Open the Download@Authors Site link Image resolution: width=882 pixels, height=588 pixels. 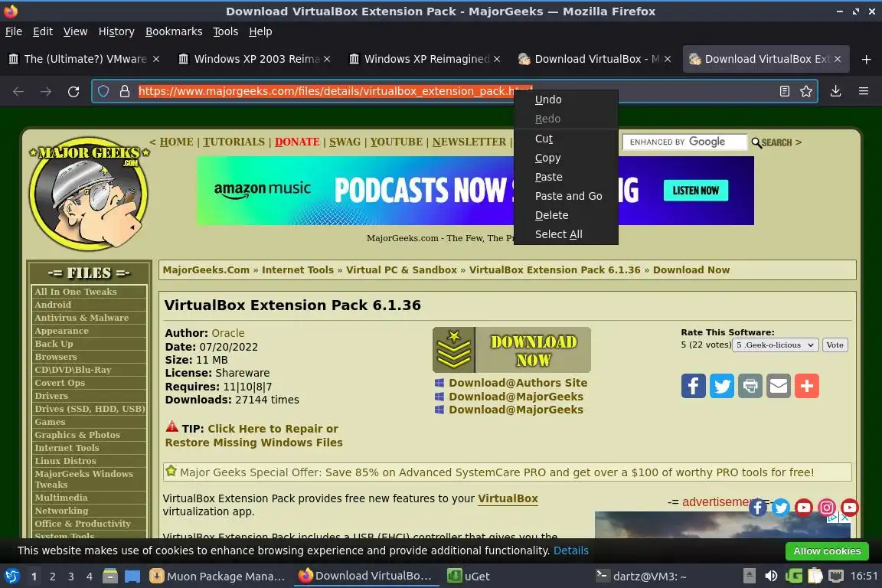click(518, 383)
